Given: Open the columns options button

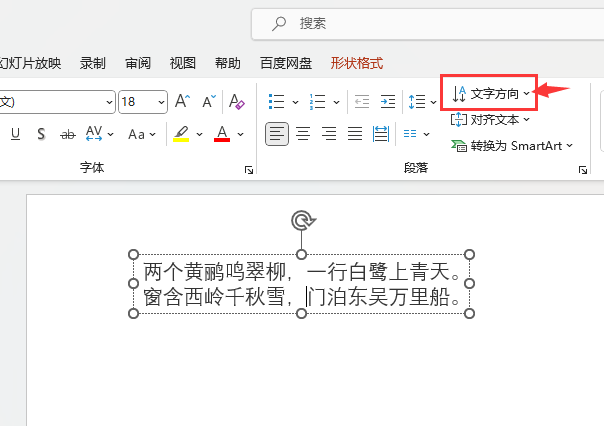Looking at the screenshot, I should (416, 134).
